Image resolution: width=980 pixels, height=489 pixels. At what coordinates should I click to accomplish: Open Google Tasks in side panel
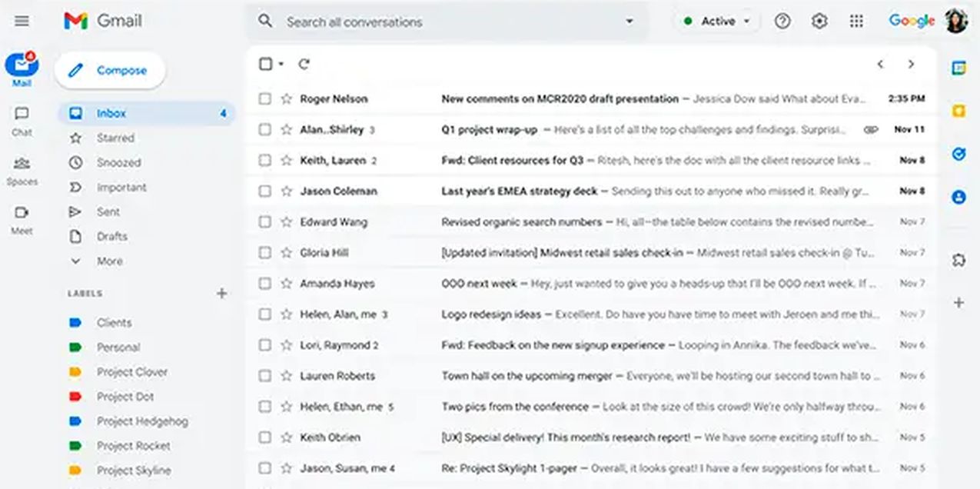(958, 155)
